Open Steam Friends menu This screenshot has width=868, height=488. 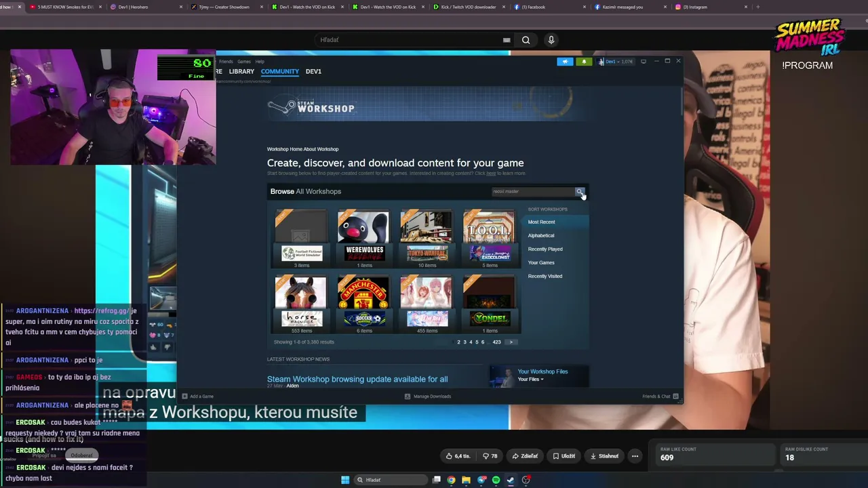pyautogui.click(x=226, y=62)
